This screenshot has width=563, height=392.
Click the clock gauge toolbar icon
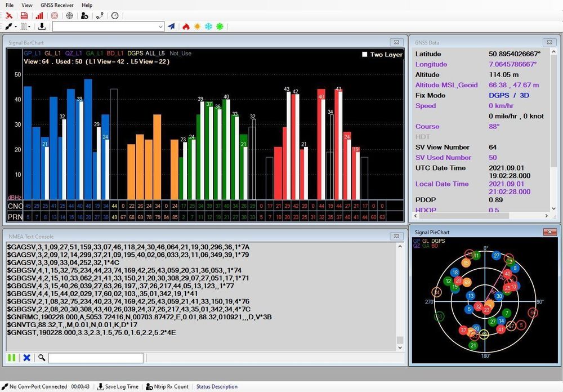coord(115,16)
